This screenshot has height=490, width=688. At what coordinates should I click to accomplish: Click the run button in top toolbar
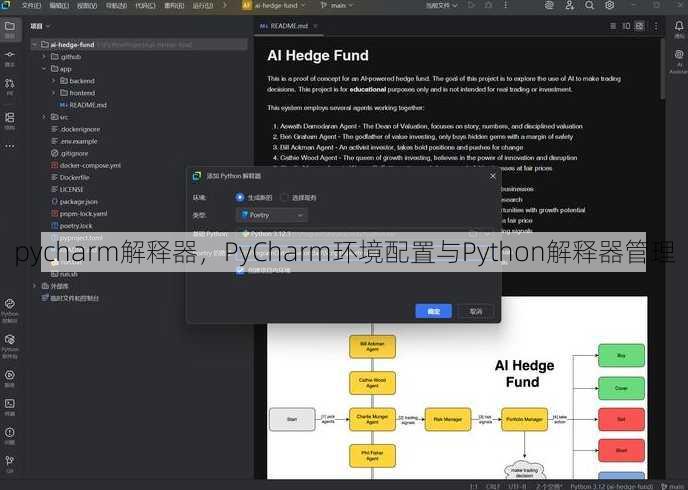tap(472, 5)
